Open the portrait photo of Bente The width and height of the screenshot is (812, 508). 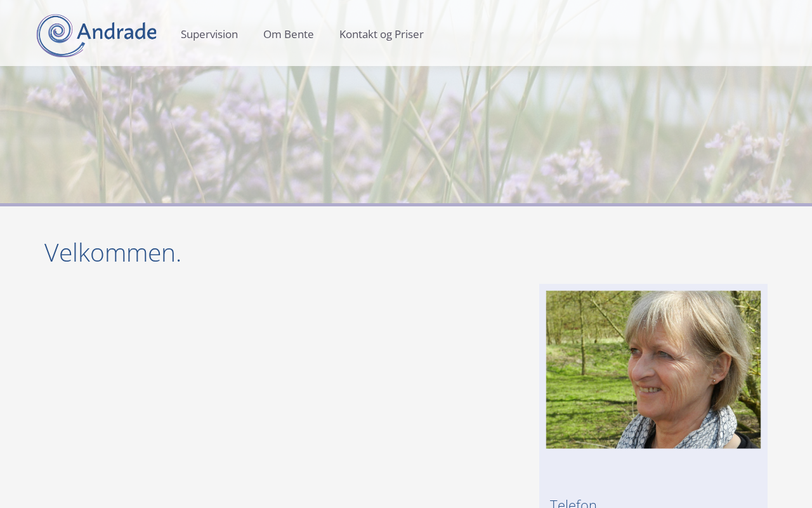point(653,370)
